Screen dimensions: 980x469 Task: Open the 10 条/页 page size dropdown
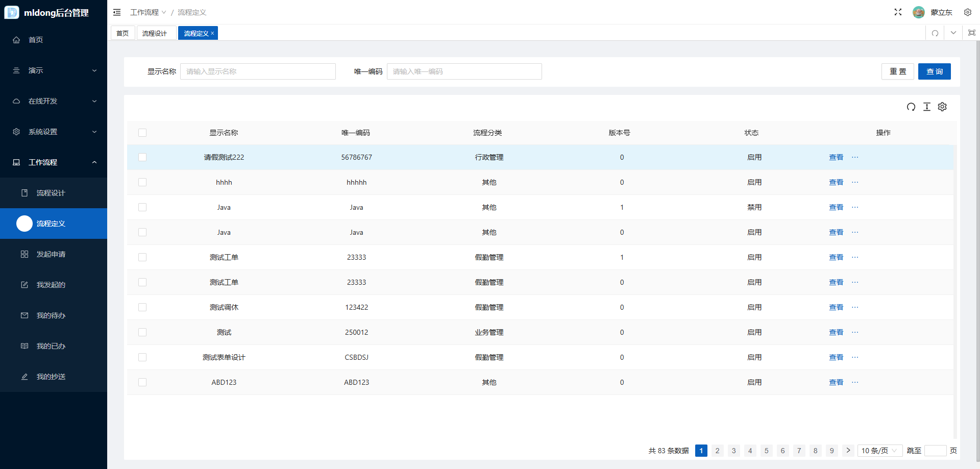879,451
